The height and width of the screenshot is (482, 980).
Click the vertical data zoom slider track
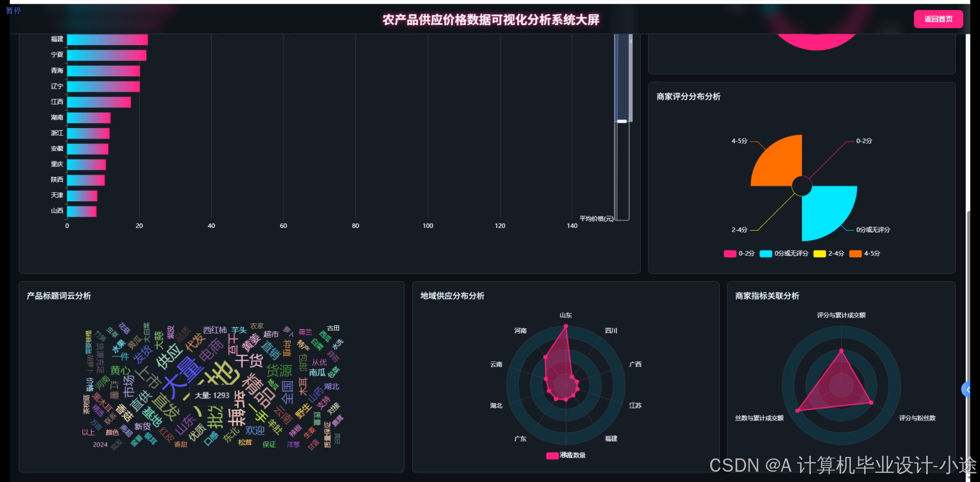click(622, 128)
